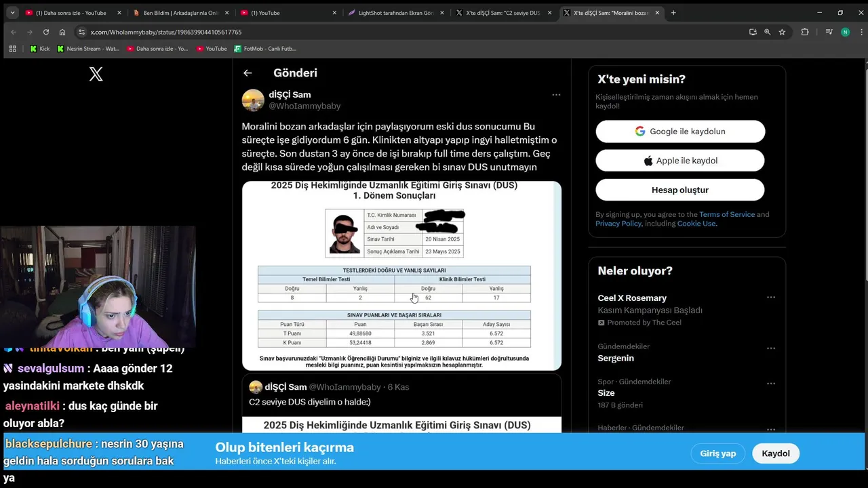Viewport: 868px width, 488px height.
Task: Click the address bar URL
Action: pos(166,32)
